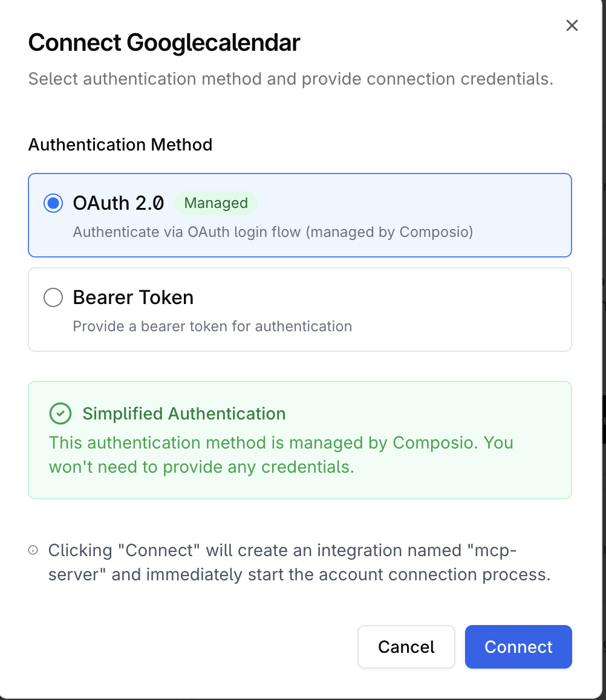Select the OAuth 2.0 radio button
The width and height of the screenshot is (606, 700).
click(53, 203)
